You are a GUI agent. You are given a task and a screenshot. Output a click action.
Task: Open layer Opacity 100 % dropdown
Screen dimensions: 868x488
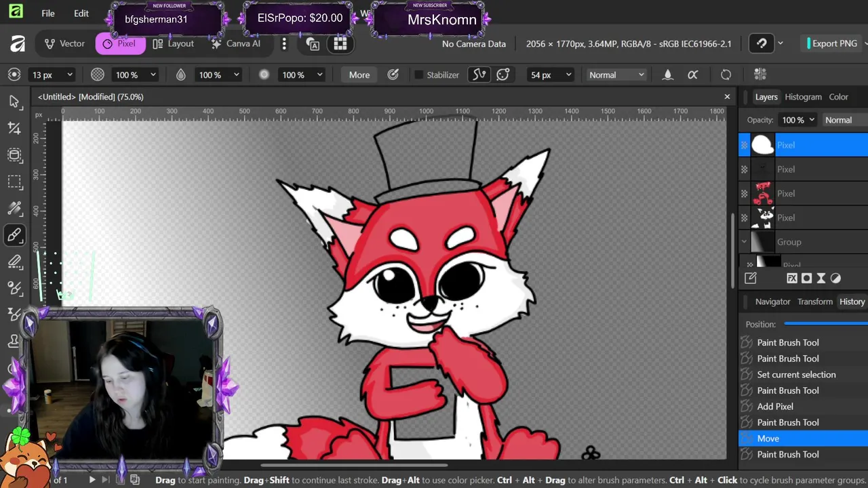[797, 120]
